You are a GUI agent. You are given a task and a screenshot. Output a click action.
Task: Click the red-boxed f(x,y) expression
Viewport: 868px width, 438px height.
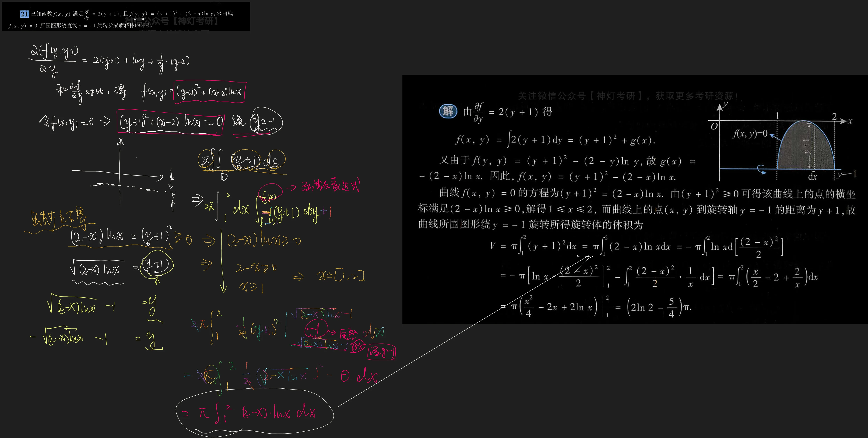point(210,92)
